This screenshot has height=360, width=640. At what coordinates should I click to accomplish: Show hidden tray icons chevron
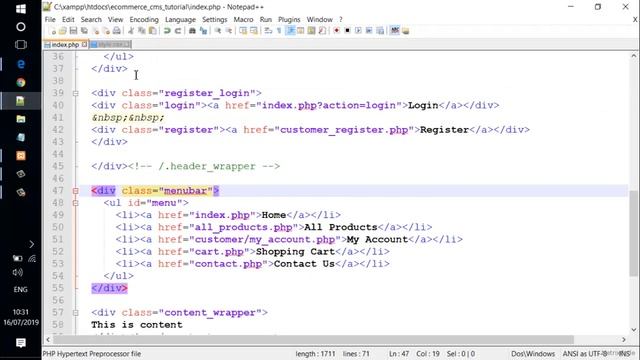coord(31,244)
